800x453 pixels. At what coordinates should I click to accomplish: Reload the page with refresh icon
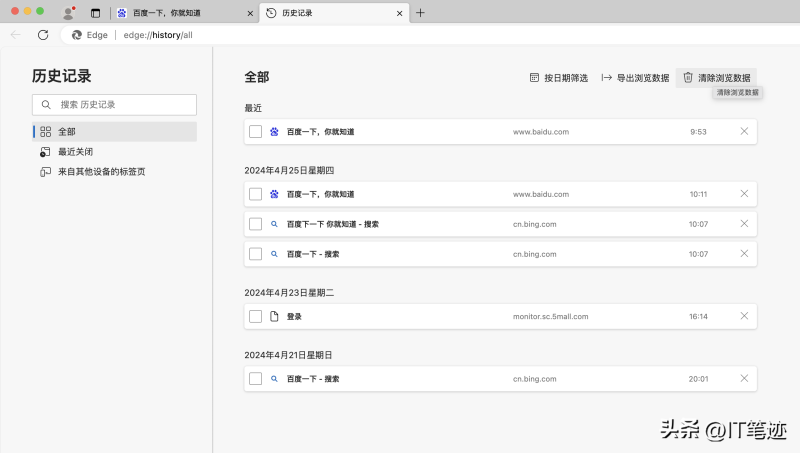pyautogui.click(x=43, y=35)
